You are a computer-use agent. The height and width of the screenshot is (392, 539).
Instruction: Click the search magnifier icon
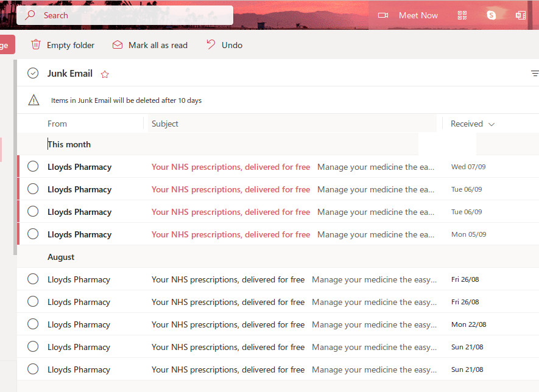(x=30, y=15)
